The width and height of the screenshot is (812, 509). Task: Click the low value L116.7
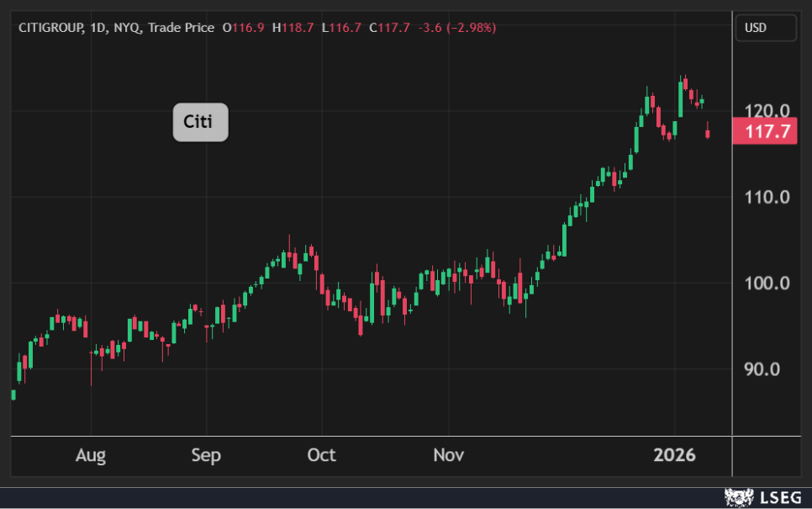click(341, 28)
